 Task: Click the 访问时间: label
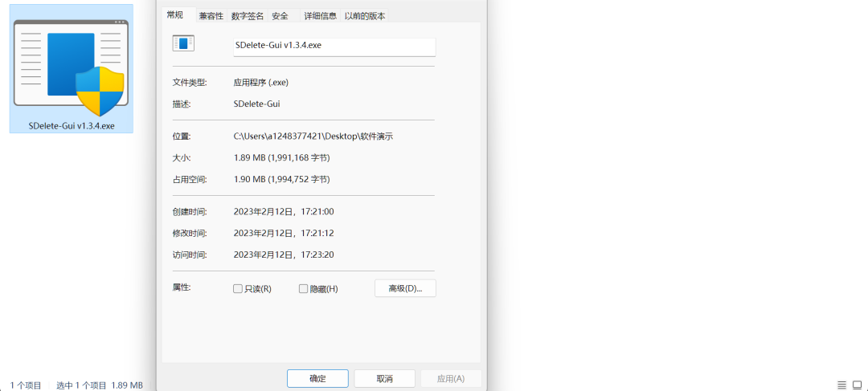pyautogui.click(x=190, y=255)
